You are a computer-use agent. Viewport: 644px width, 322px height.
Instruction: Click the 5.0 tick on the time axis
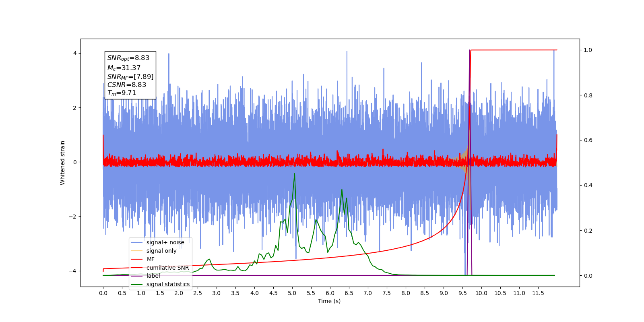(292, 293)
